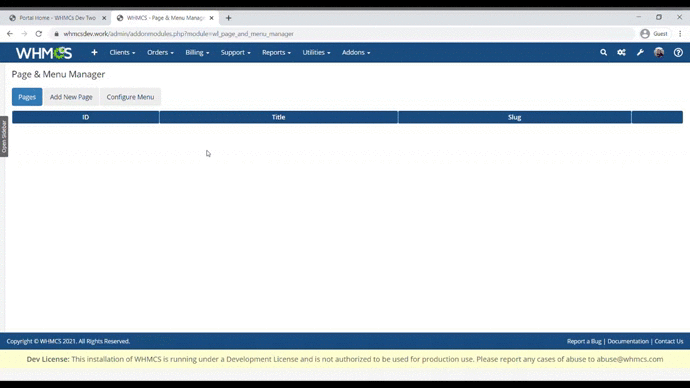Open the Sidebar side toggle
690x388 pixels.
tap(4, 136)
